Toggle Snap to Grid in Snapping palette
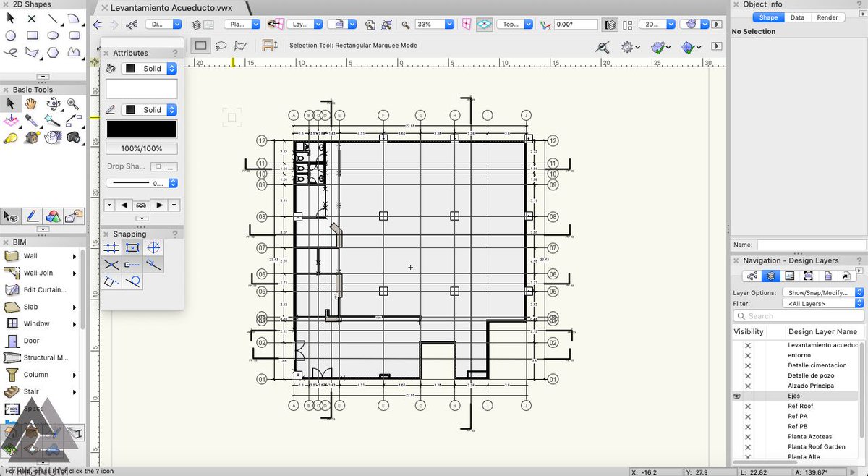Screen dimensions: 868x476 tap(111, 248)
